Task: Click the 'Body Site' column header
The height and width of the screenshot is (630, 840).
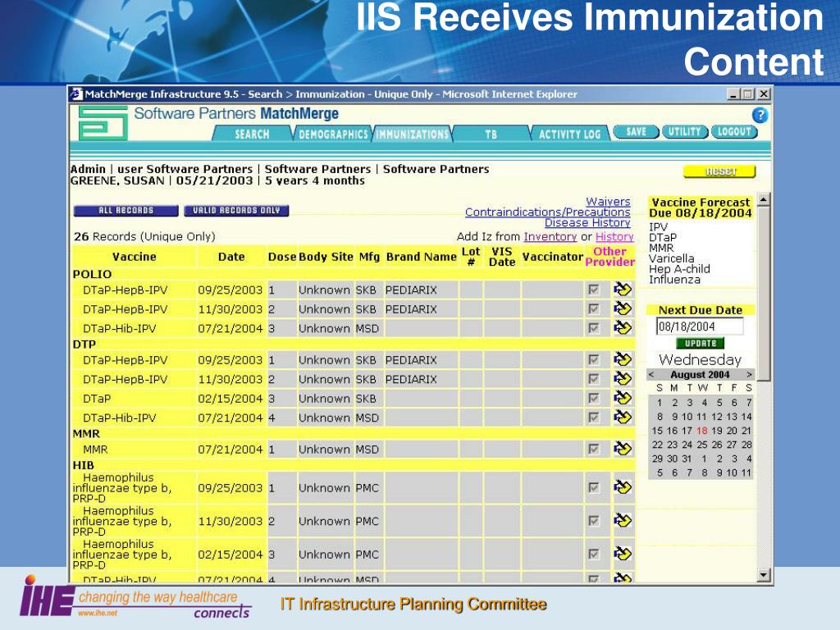Action: click(x=326, y=257)
